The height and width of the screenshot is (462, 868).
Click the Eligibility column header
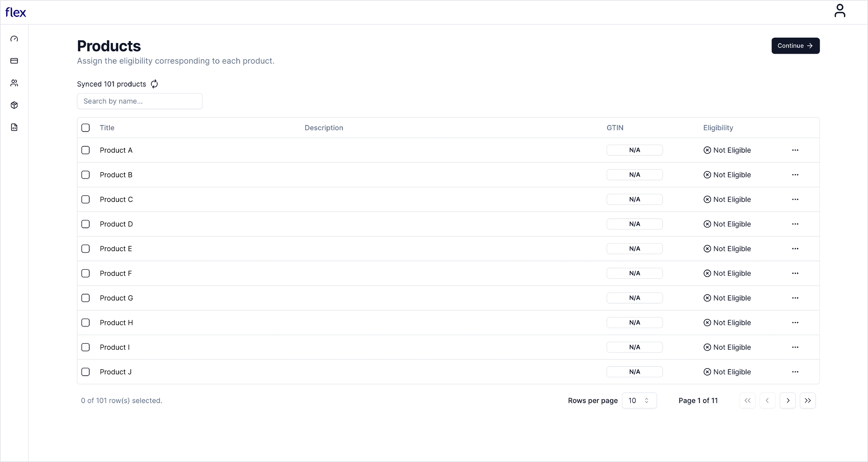coord(718,128)
